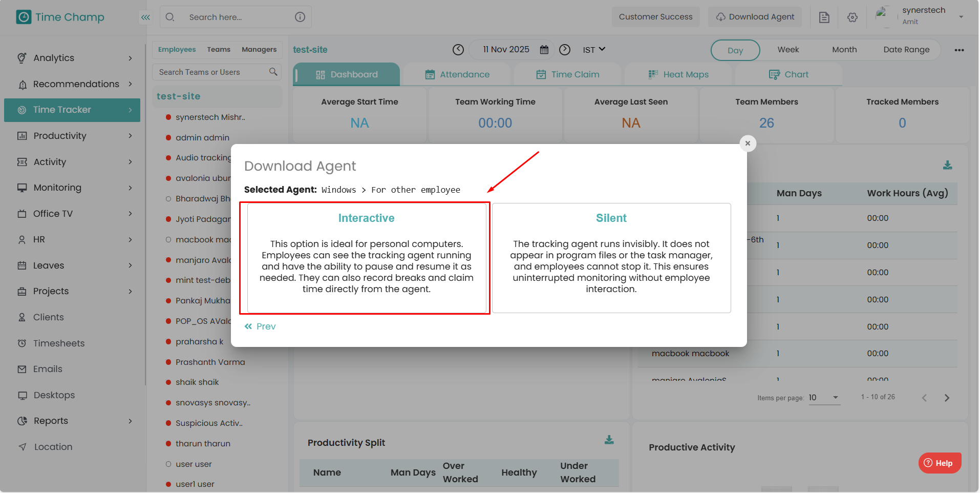This screenshot has height=493, width=980.
Task: Open the three-dot more options menu
Action: [959, 50]
